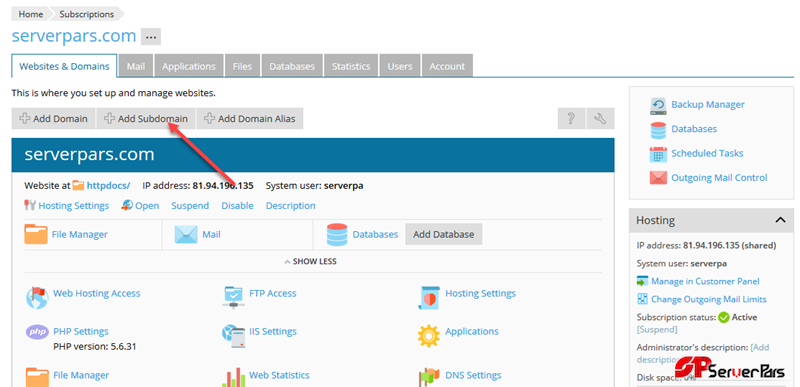Go to Subscriptions in the breadcrumb
This screenshot has width=800, height=387.
(x=87, y=14)
